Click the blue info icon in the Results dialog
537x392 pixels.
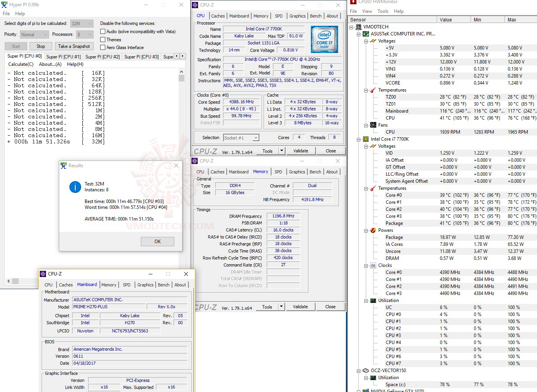75,187
